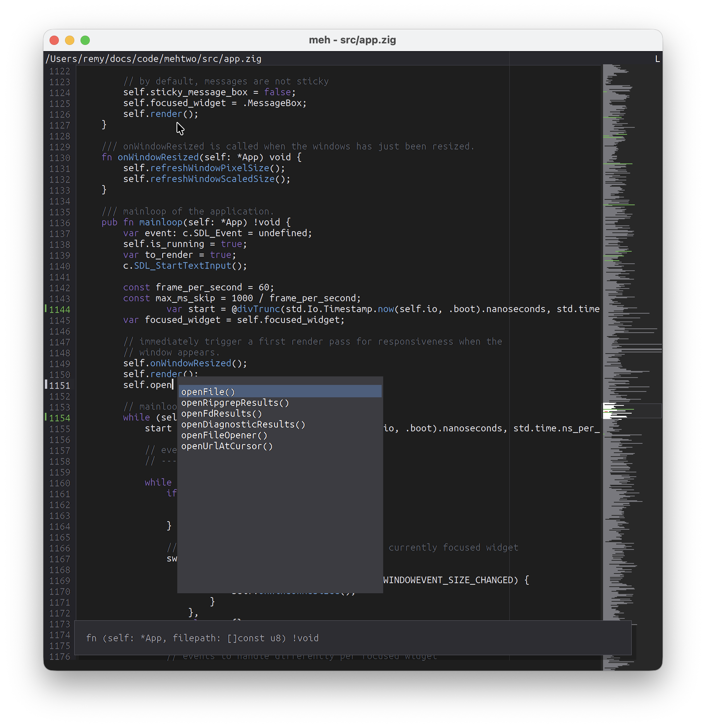
Task: Click the L indicator in the header
Action: click(657, 58)
